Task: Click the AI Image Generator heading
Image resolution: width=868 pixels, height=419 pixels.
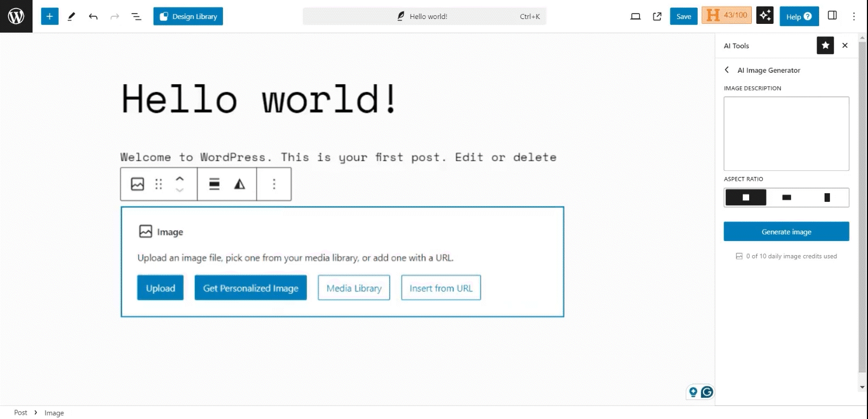Action: 769,70
